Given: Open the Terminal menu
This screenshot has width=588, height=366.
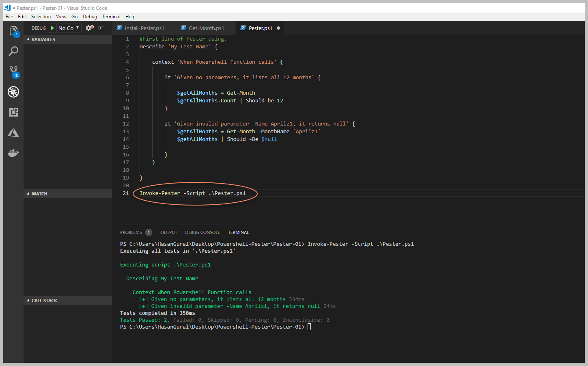Looking at the screenshot, I should [111, 17].
